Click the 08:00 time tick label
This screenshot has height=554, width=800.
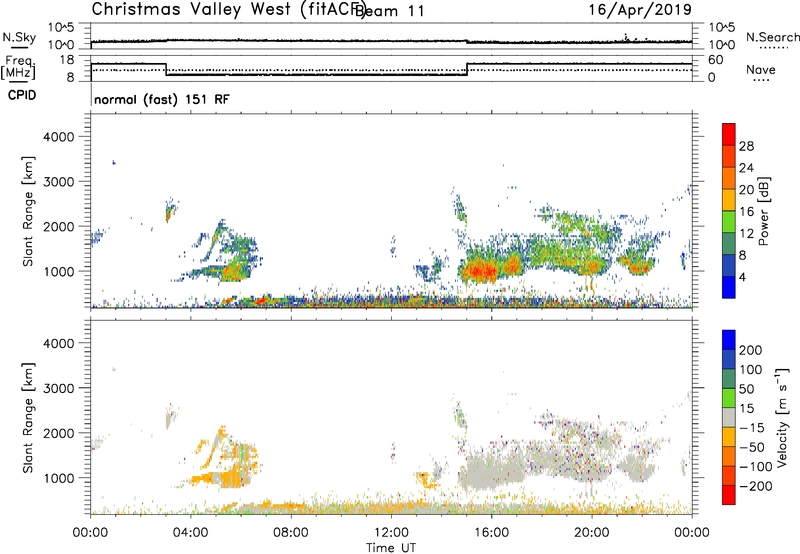click(x=291, y=533)
